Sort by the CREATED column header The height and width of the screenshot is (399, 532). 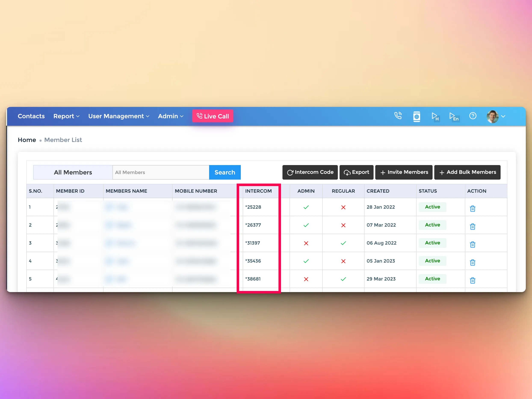[x=378, y=191]
